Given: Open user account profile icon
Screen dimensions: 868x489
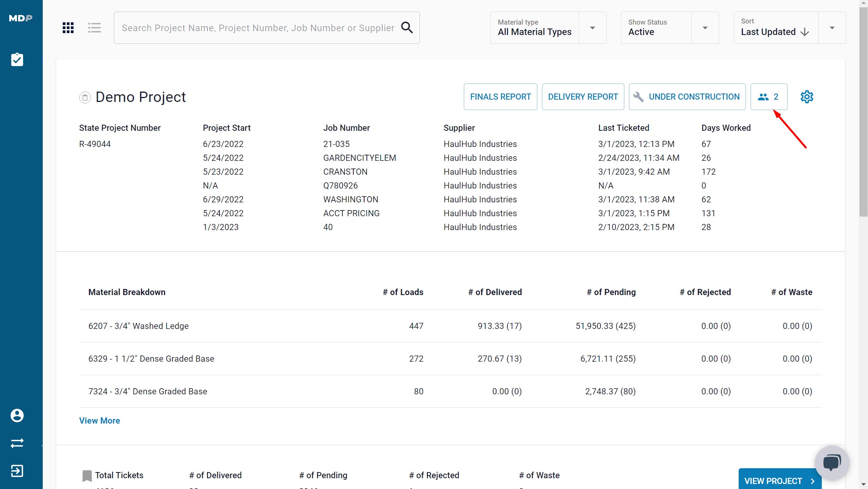Looking at the screenshot, I should point(17,416).
